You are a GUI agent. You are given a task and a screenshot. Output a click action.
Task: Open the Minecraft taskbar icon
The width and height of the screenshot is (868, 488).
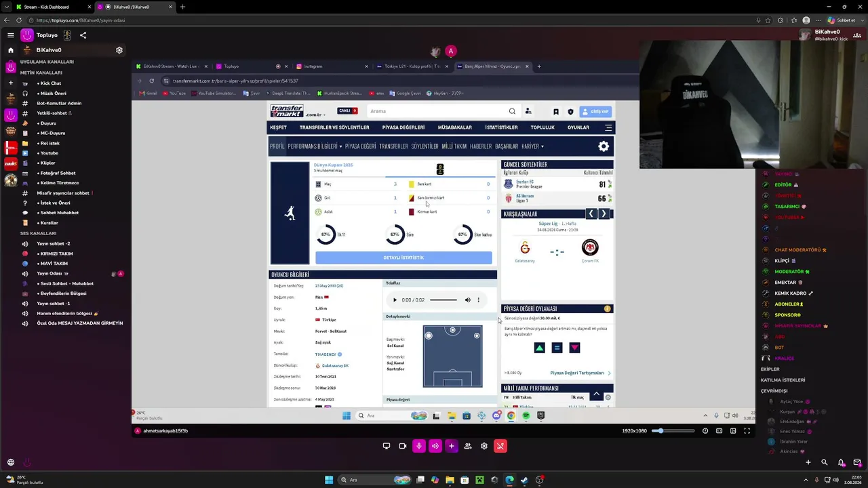pos(479,480)
